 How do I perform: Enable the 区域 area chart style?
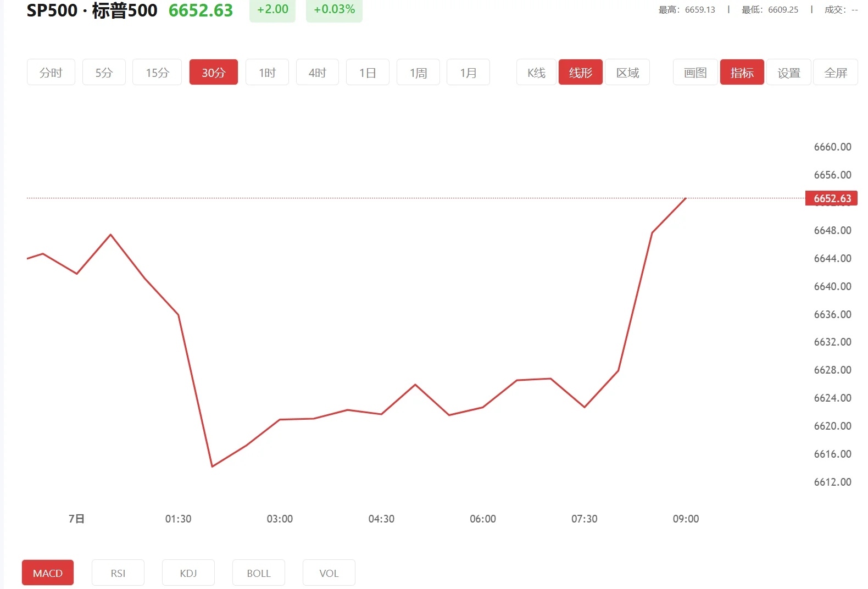click(x=627, y=73)
